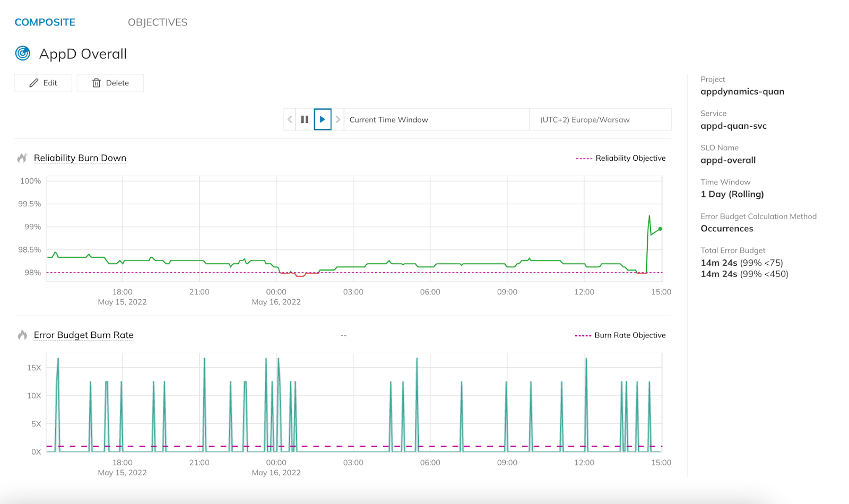Click the AppD Overall page heading
This screenshot has height=504, width=849.
click(83, 54)
